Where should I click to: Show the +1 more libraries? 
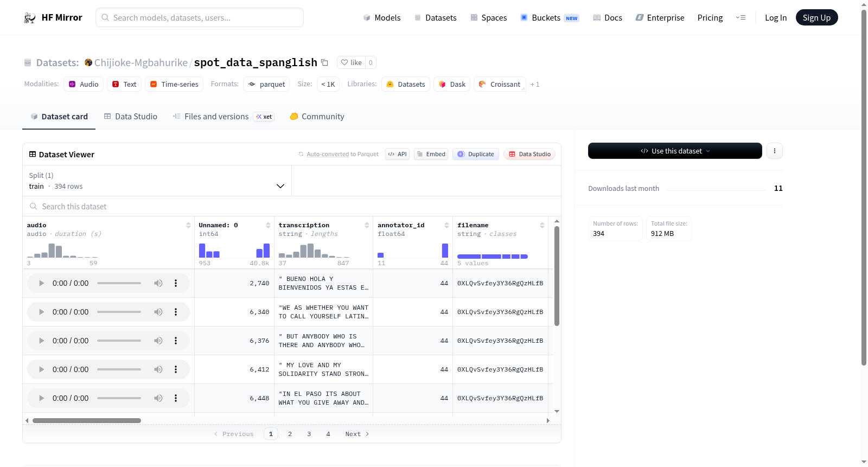tap(535, 85)
